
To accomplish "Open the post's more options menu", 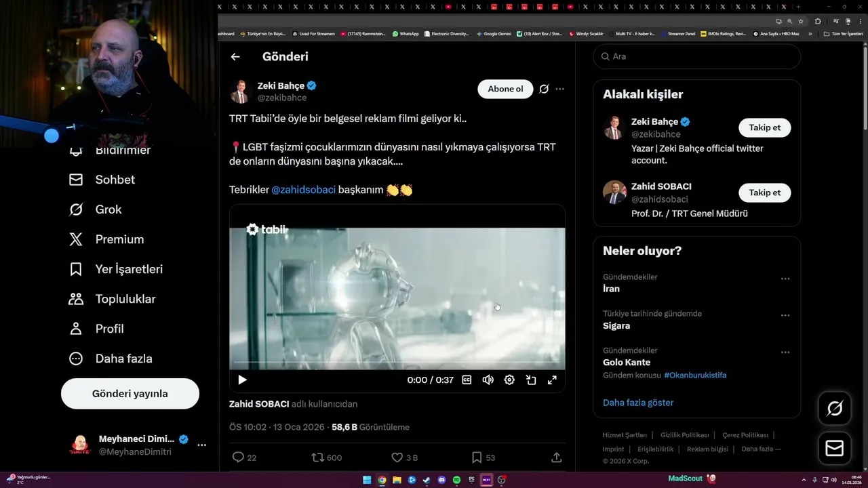I will 559,89.
